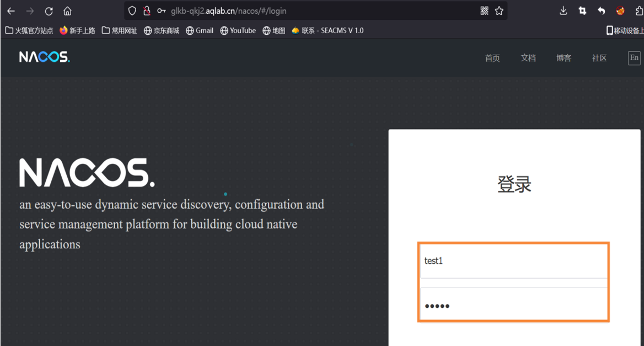
Task: Click the screenshot crop icon
Action: (x=582, y=10)
